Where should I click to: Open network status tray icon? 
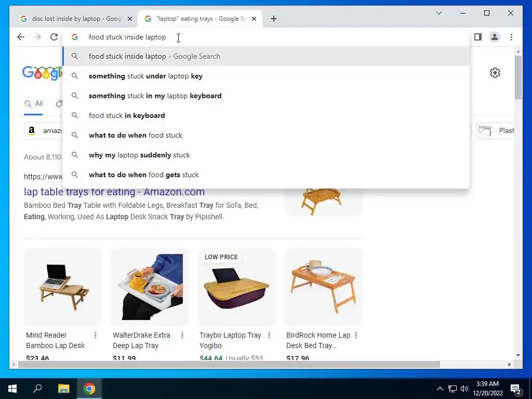point(453,389)
